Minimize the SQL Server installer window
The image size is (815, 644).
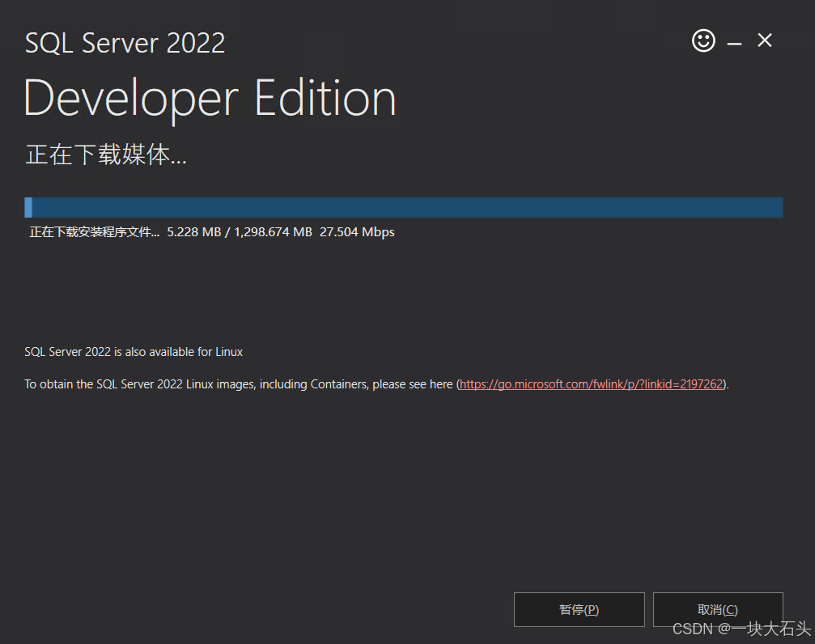(734, 44)
